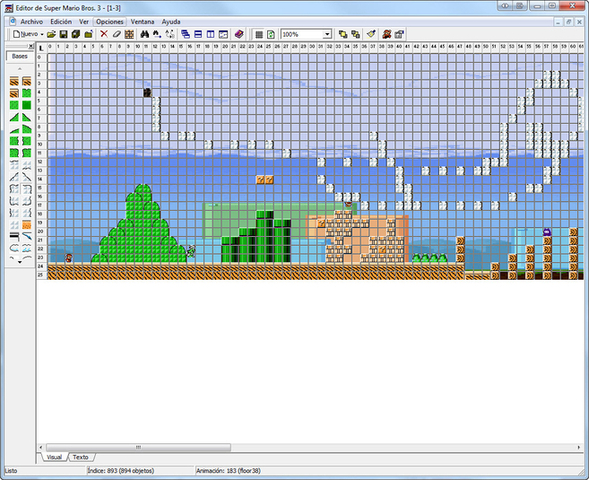This screenshot has width=589, height=480.
Task: Pick the green descending slope tile in palette
Action: tap(26, 118)
